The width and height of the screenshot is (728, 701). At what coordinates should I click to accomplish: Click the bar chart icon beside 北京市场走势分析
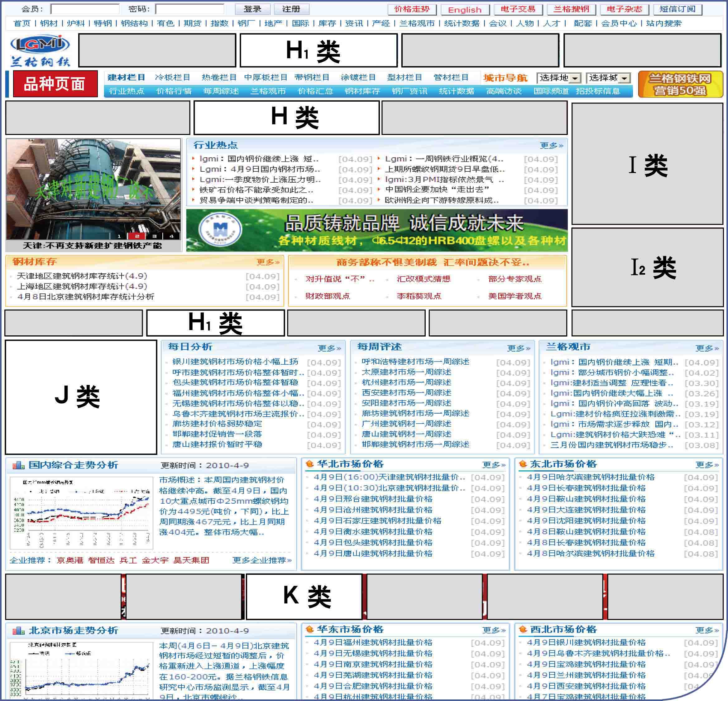19,631
